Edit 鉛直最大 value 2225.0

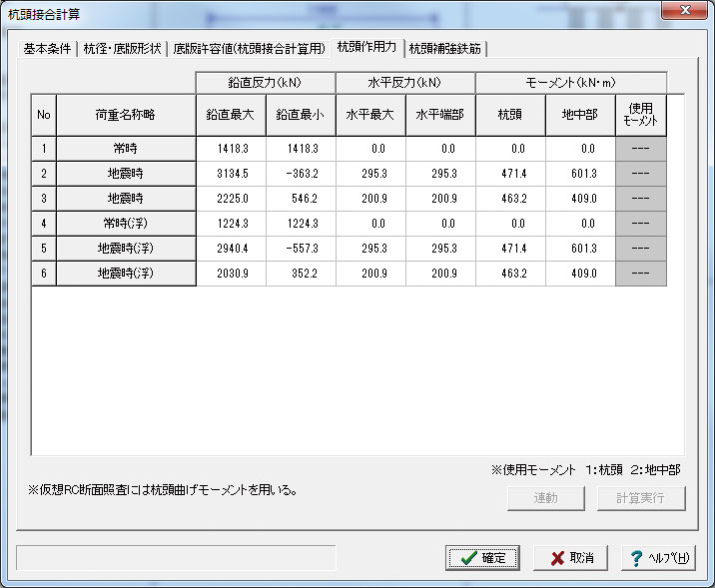[231, 199]
